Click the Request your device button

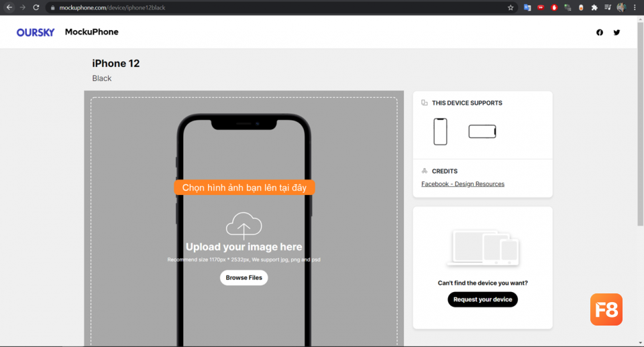482,299
